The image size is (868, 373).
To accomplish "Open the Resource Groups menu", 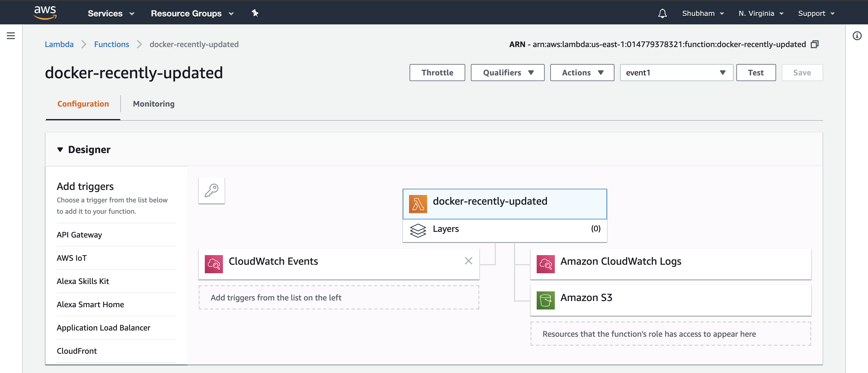I will click(192, 14).
